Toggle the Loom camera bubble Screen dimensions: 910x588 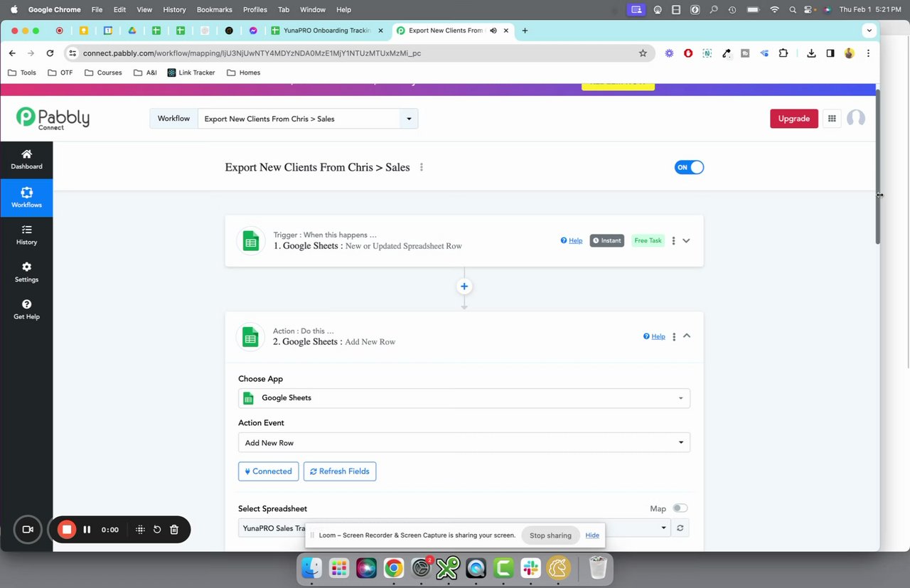(x=28, y=530)
